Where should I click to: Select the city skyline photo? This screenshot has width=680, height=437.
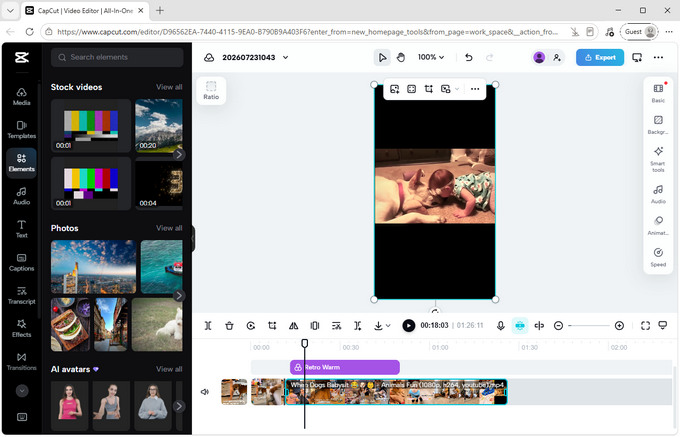click(x=93, y=267)
